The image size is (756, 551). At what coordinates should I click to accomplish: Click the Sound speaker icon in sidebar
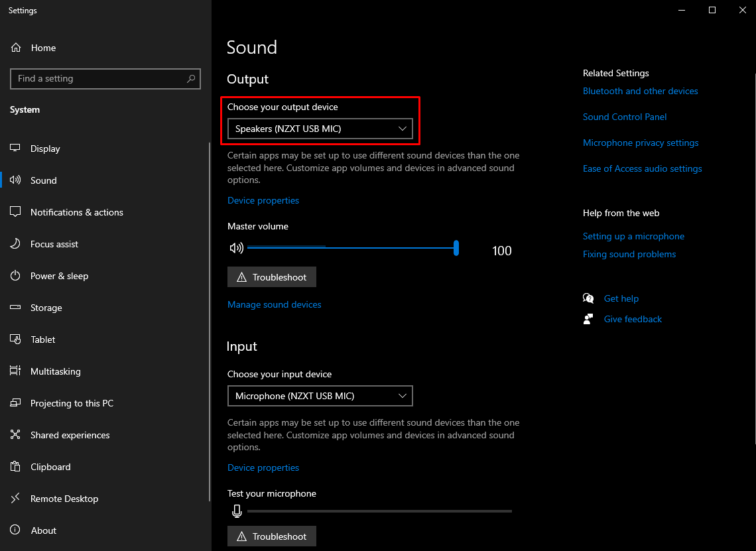(x=15, y=180)
